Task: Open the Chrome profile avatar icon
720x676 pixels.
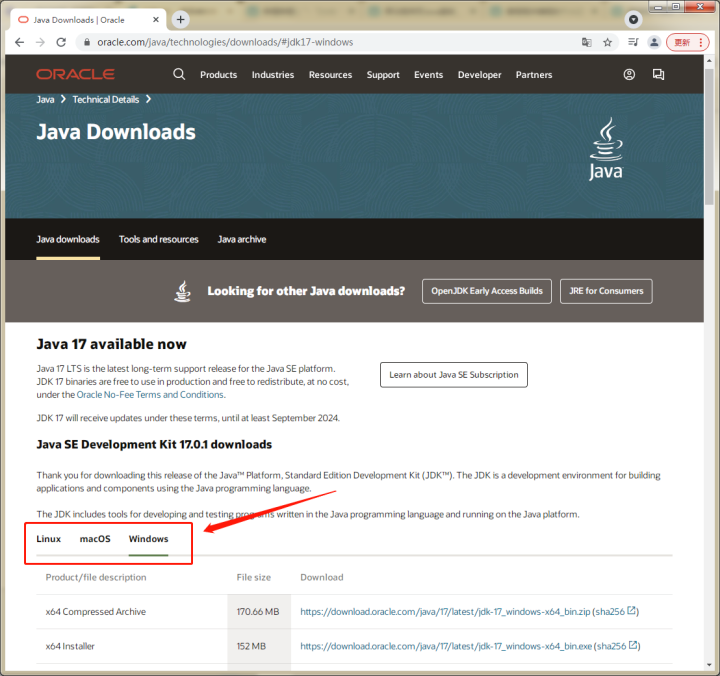Action: pyautogui.click(x=654, y=42)
